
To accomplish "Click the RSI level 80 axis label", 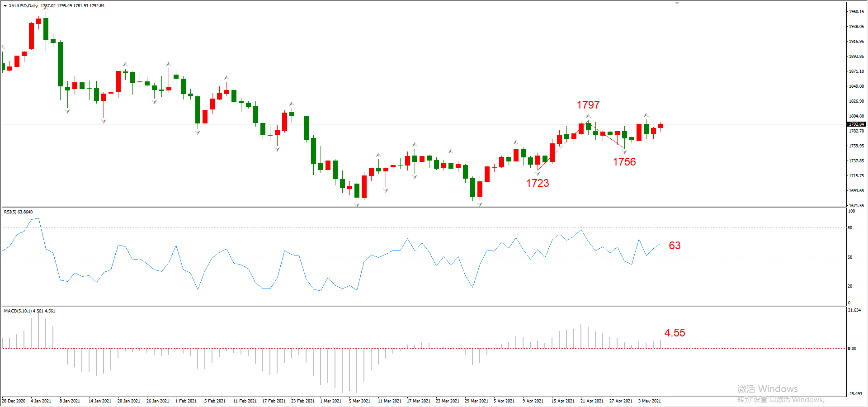I will coord(850,228).
